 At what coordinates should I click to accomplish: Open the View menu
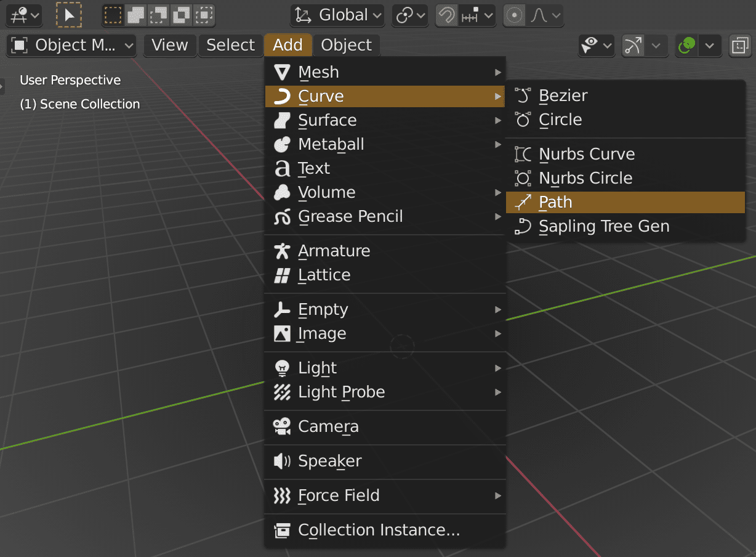169,44
